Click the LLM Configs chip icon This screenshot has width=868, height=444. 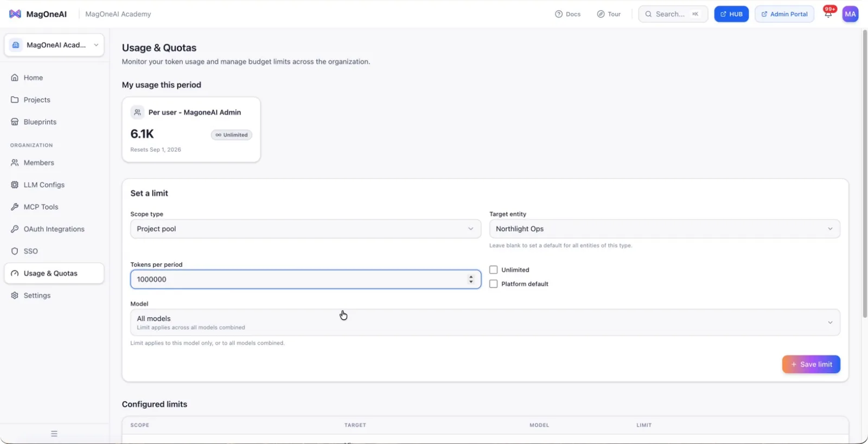tap(15, 185)
